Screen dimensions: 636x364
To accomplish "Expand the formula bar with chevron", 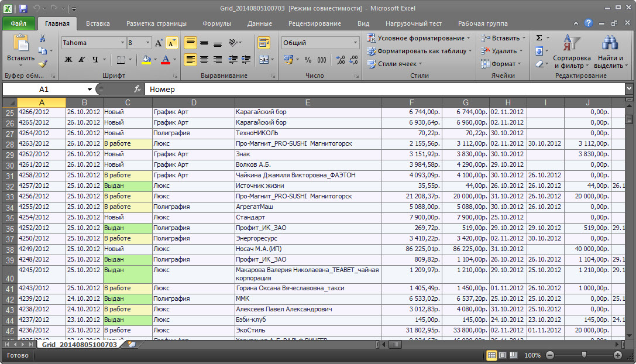I will point(629,89).
